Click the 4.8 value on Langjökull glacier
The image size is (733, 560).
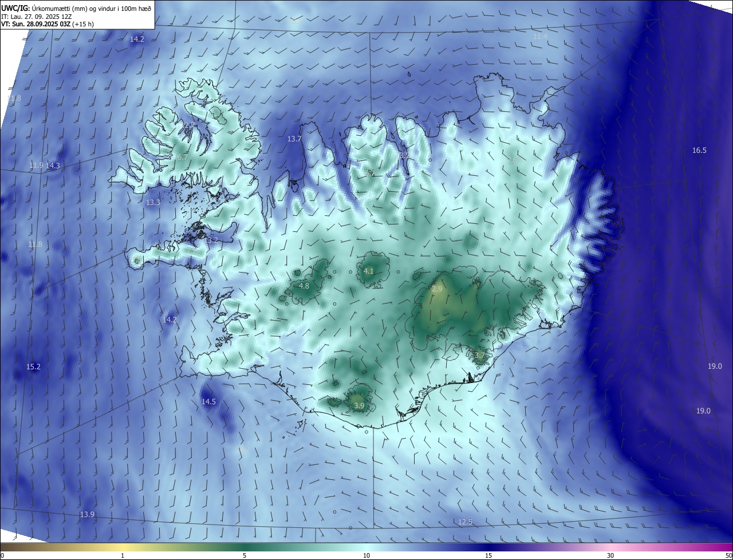(304, 286)
